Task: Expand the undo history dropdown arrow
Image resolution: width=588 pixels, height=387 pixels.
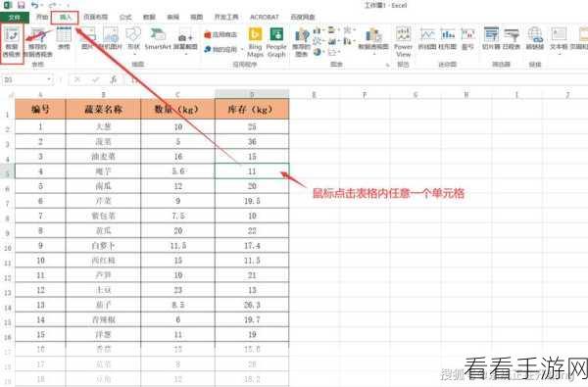Action: coord(41,5)
